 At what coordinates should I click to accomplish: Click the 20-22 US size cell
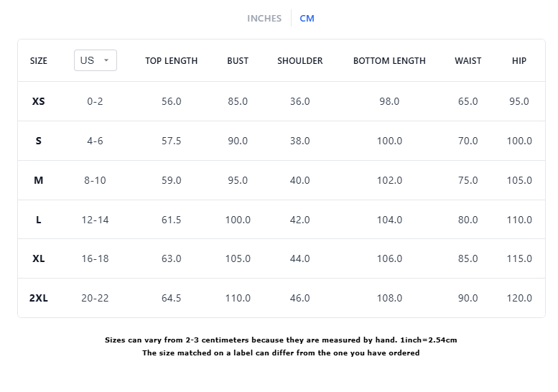coord(95,298)
